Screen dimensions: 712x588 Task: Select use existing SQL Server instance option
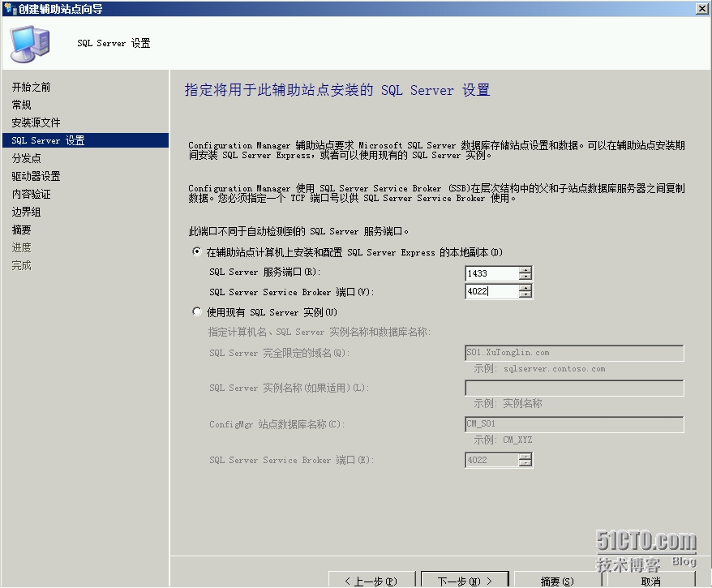click(196, 311)
